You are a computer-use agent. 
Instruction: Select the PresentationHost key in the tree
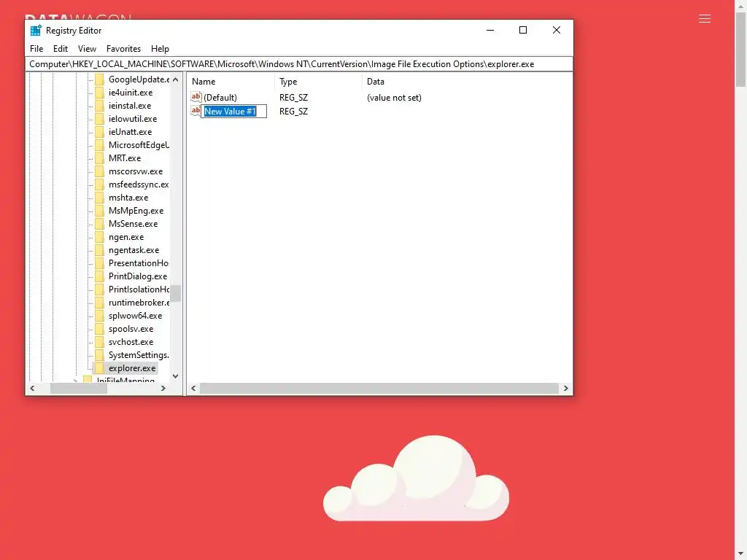(139, 263)
